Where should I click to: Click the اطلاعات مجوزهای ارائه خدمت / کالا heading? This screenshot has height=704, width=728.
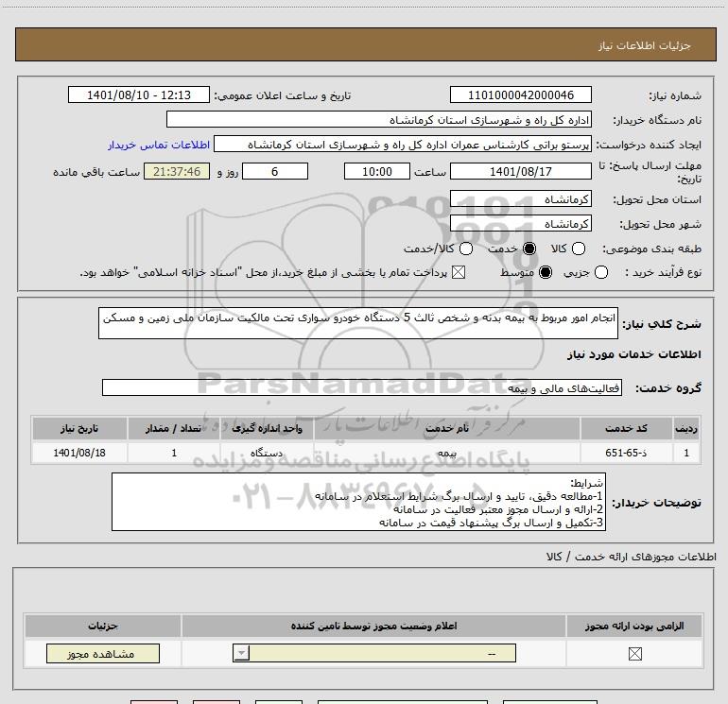click(x=632, y=557)
